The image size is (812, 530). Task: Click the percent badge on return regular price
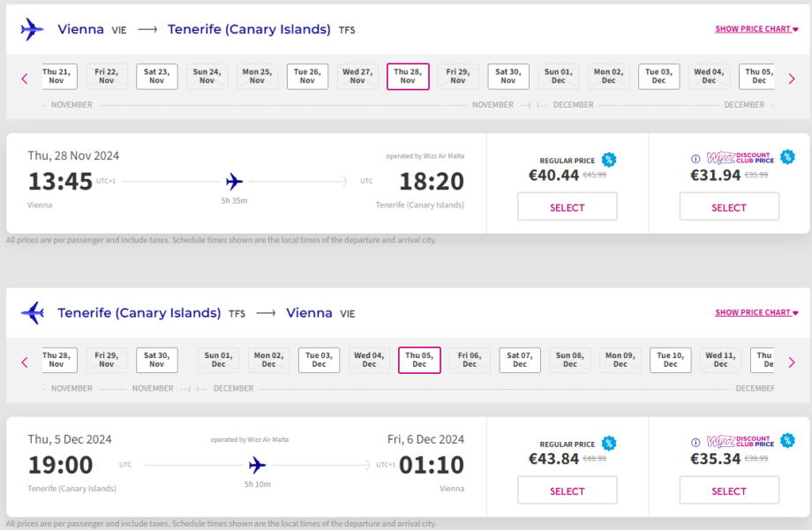[609, 444]
